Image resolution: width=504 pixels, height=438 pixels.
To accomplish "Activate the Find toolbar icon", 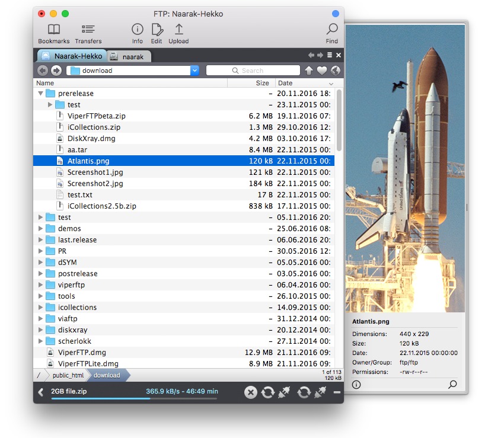I will click(331, 32).
